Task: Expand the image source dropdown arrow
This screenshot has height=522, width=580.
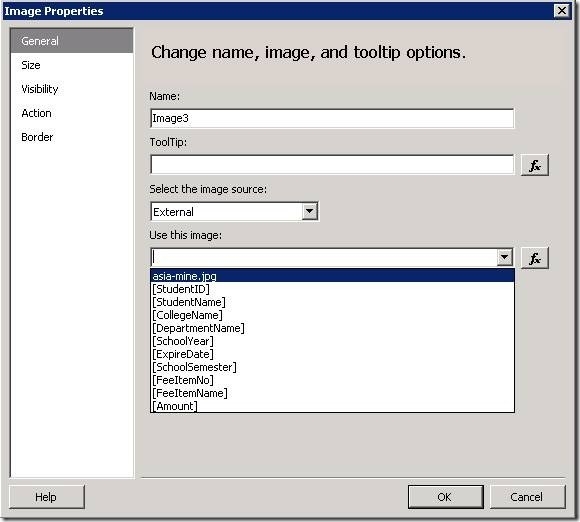Action: [310, 212]
